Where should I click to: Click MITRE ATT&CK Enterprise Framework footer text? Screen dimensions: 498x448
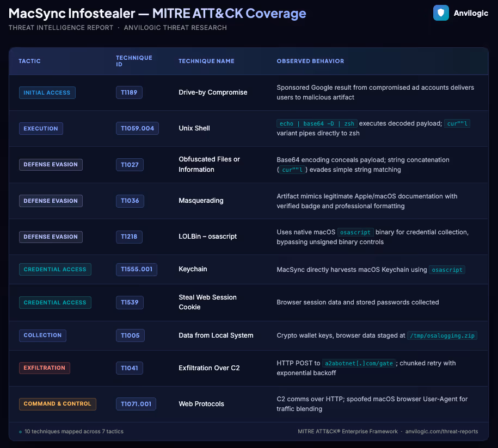347,432
